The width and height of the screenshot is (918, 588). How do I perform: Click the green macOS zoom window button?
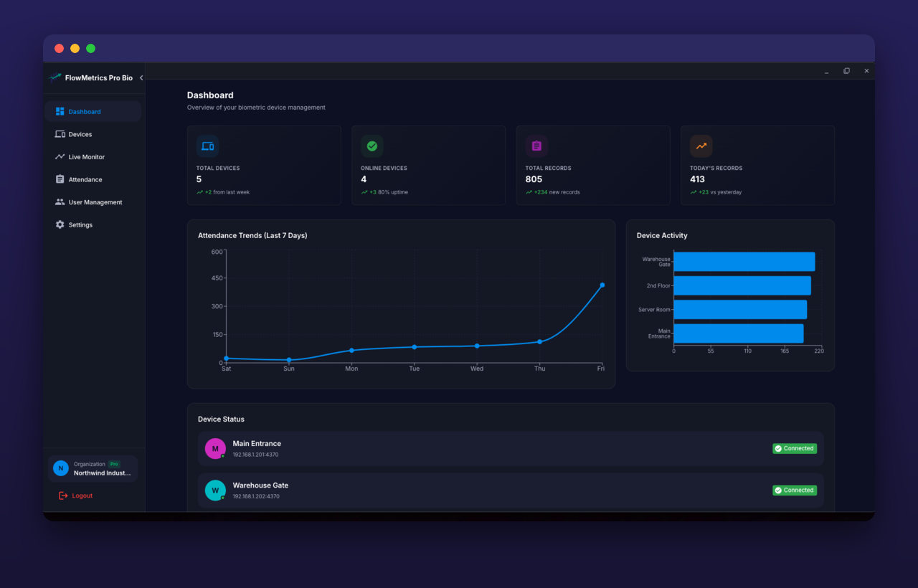click(x=91, y=49)
